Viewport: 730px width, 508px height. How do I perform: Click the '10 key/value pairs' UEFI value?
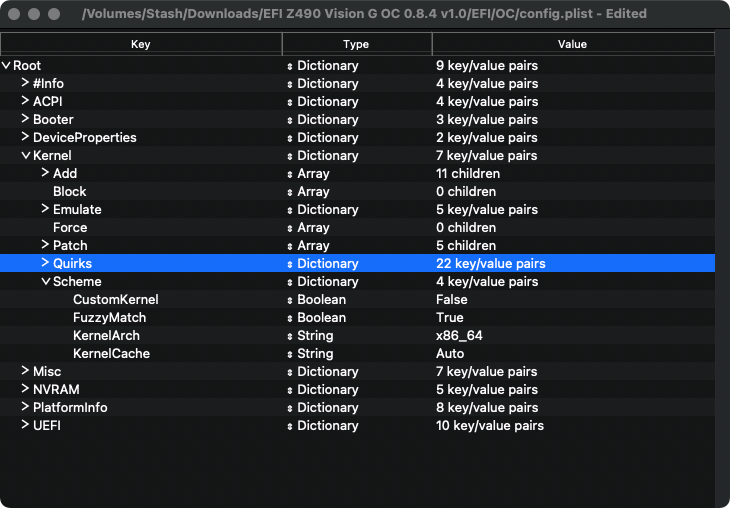tap(490, 426)
